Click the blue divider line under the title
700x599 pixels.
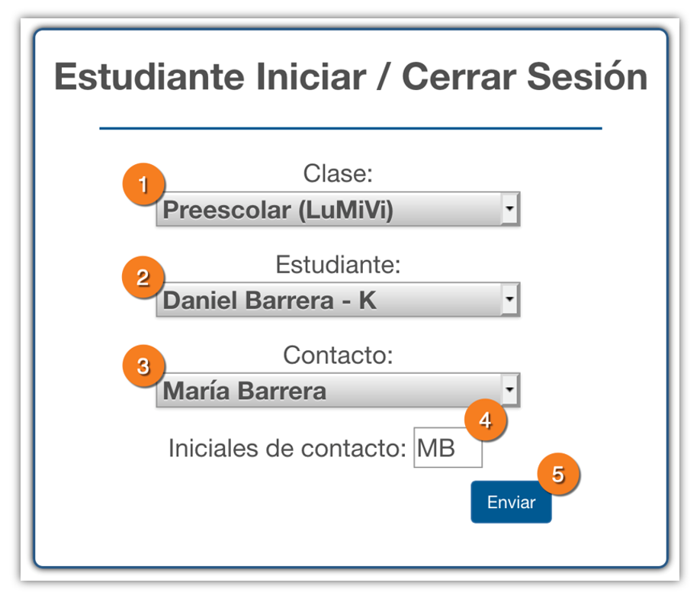tap(351, 128)
